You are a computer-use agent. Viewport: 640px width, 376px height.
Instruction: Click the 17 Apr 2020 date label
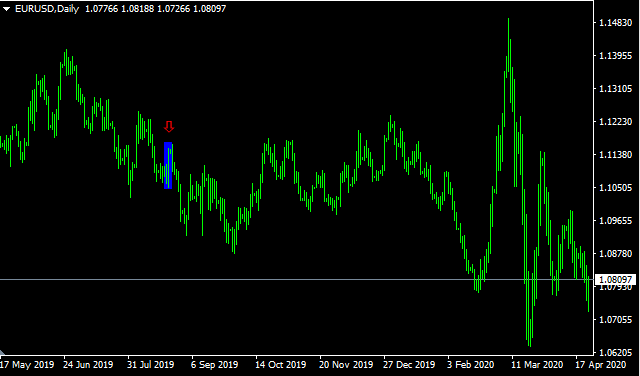[600, 364]
